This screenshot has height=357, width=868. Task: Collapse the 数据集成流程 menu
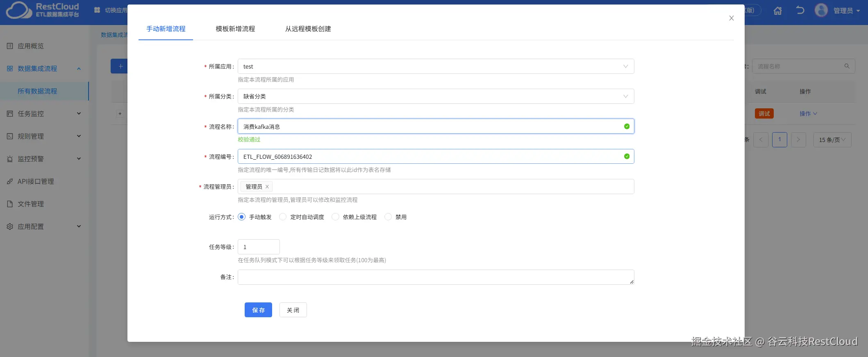(x=79, y=69)
